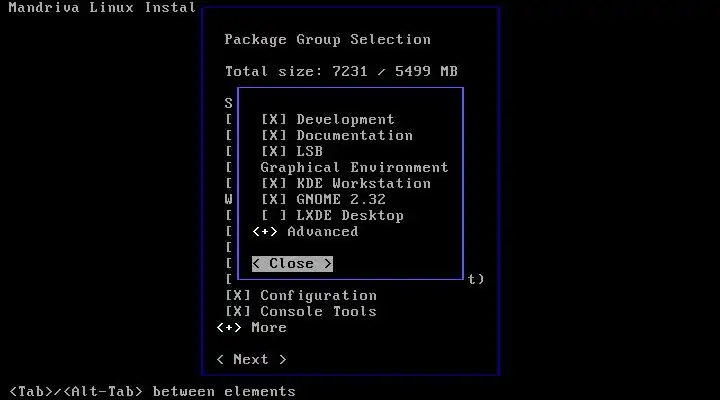720x400 pixels.
Task: Click the Package Group Selection title
Action: [x=328, y=39]
